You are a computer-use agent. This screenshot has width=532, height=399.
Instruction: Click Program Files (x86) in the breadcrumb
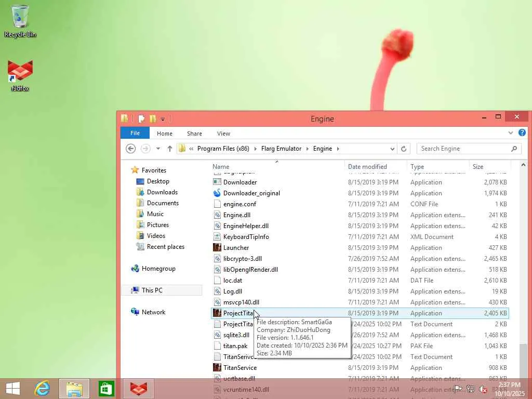(x=223, y=149)
